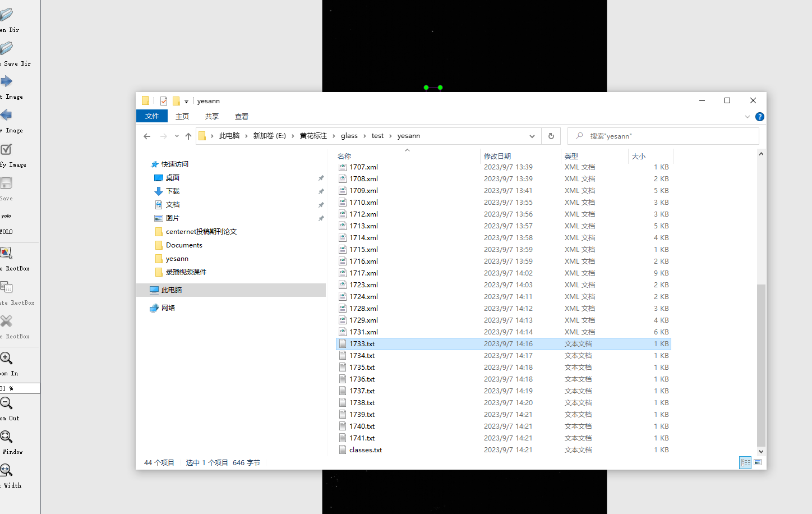This screenshot has width=812, height=514.
Task: Select file 1717.xml
Action: [363, 273]
